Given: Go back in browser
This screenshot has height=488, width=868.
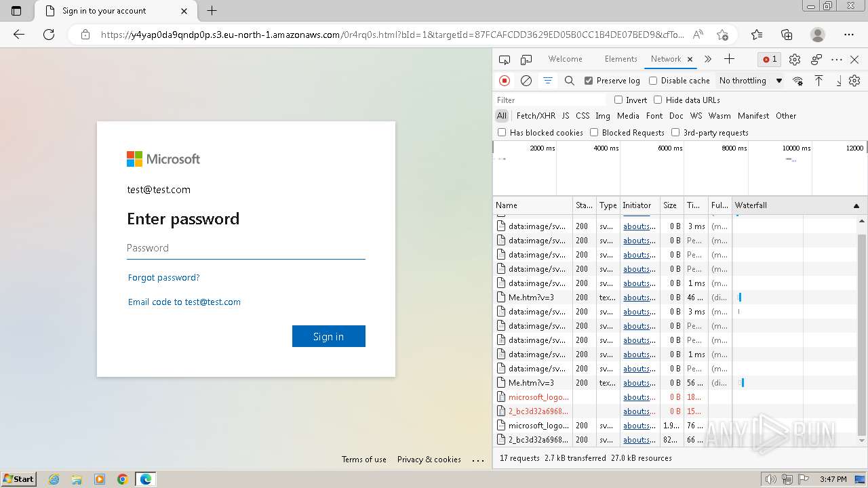Looking at the screenshot, I should point(19,35).
